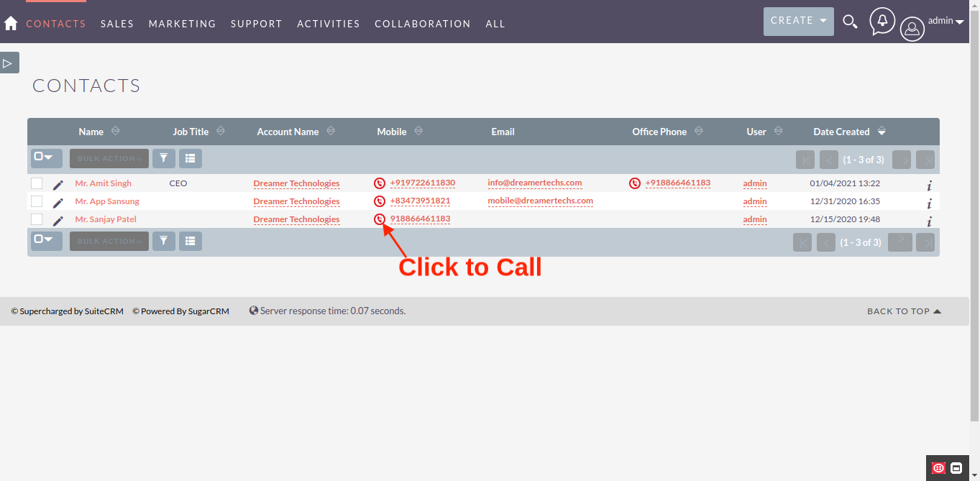Switch to the MARKETING tab

pyautogui.click(x=182, y=23)
